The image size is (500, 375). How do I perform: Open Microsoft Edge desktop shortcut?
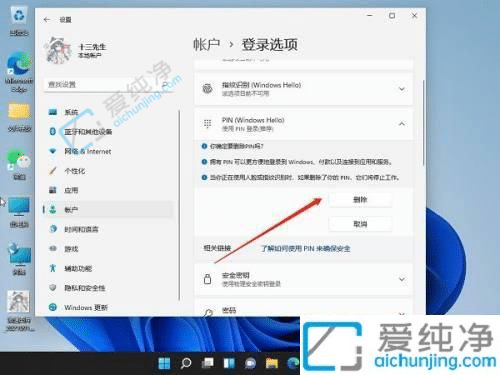tap(19, 72)
